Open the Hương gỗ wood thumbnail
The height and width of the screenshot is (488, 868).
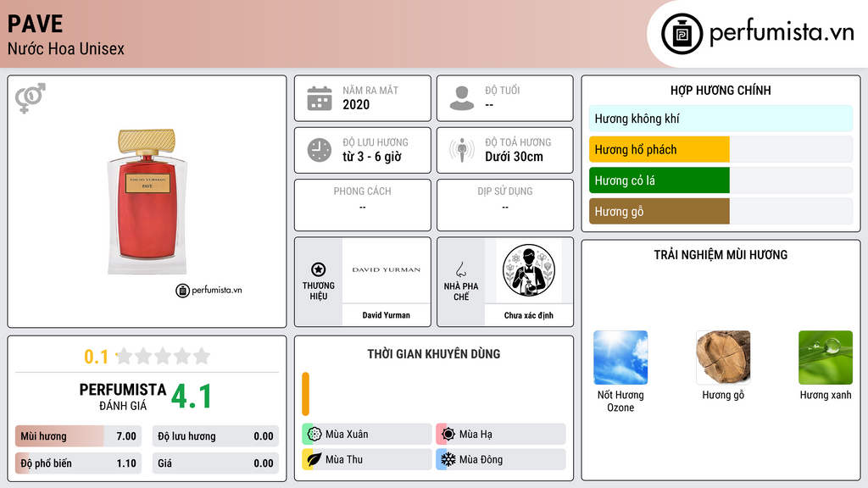(723, 358)
